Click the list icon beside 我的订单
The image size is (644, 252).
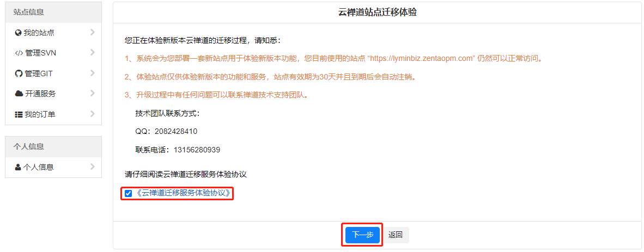(19, 114)
